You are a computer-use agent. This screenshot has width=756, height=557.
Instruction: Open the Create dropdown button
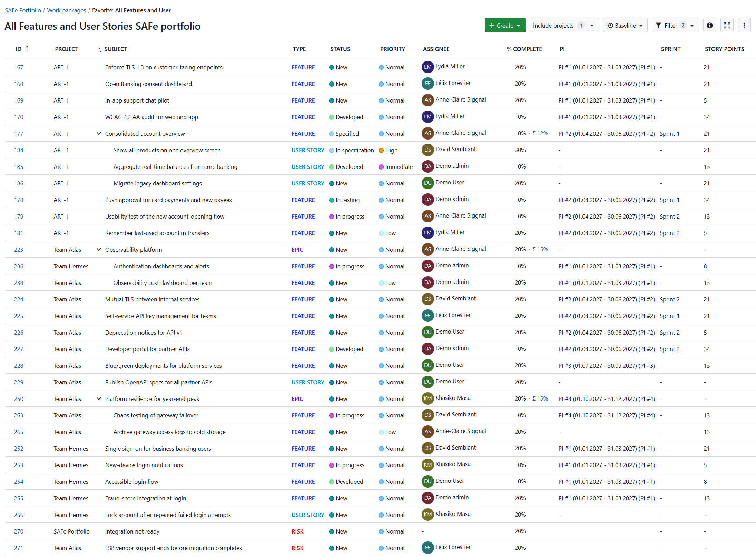coord(504,25)
